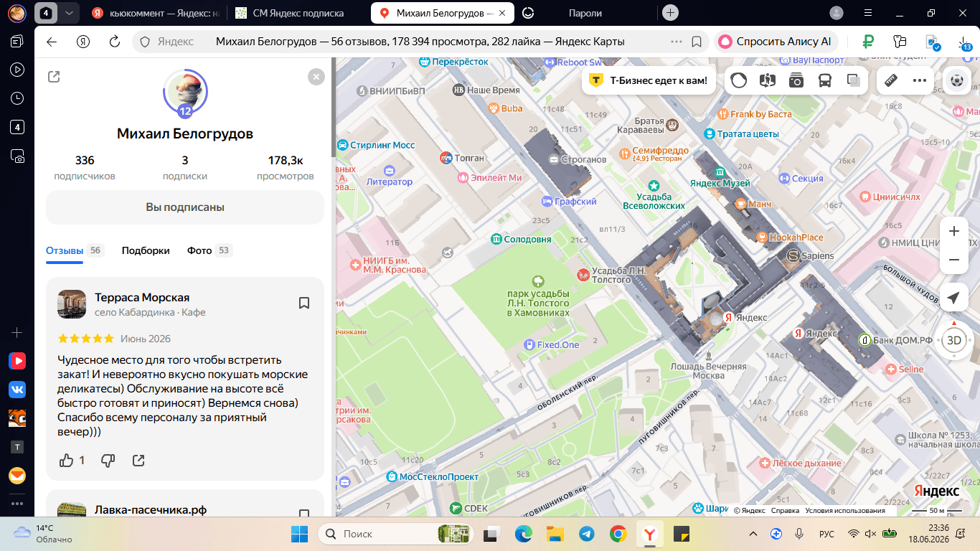
Task: Open the map layers icon
Action: (854, 80)
